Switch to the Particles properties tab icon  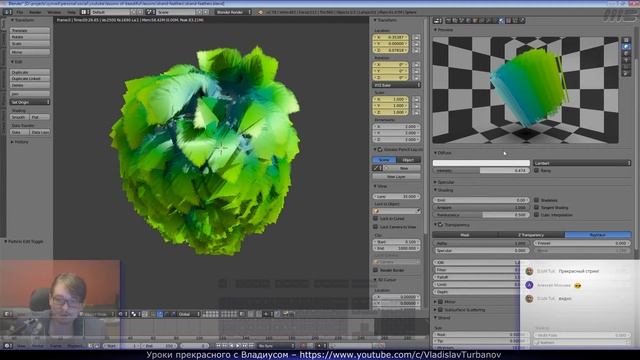515,20
